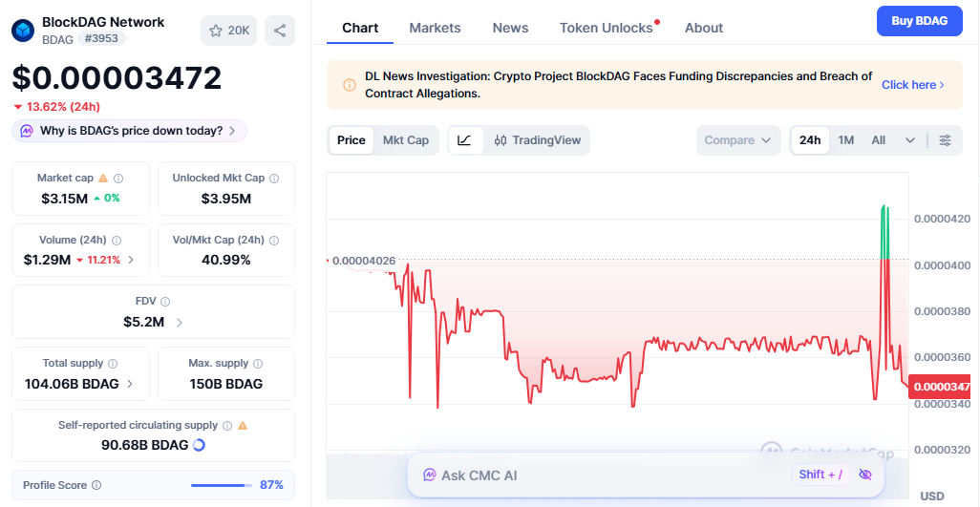Click the #3953 rank badge
Viewport: 980px width, 507px height.
[101, 39]
